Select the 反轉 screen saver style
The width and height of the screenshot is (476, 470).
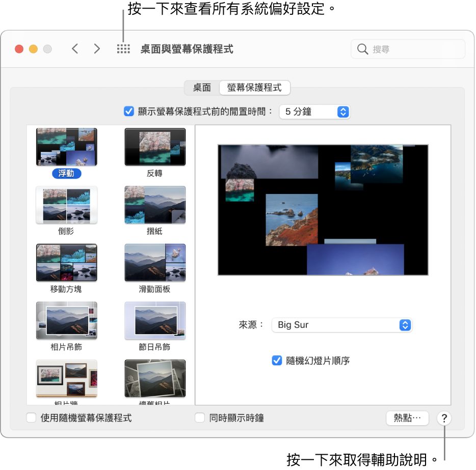pyautogui.click(x=155, y=147)
